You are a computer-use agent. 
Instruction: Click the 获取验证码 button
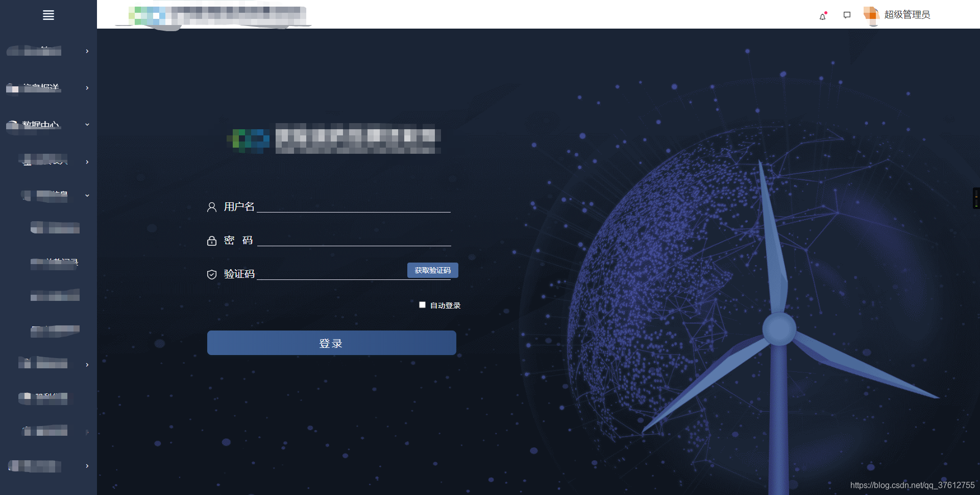[433, 270]
